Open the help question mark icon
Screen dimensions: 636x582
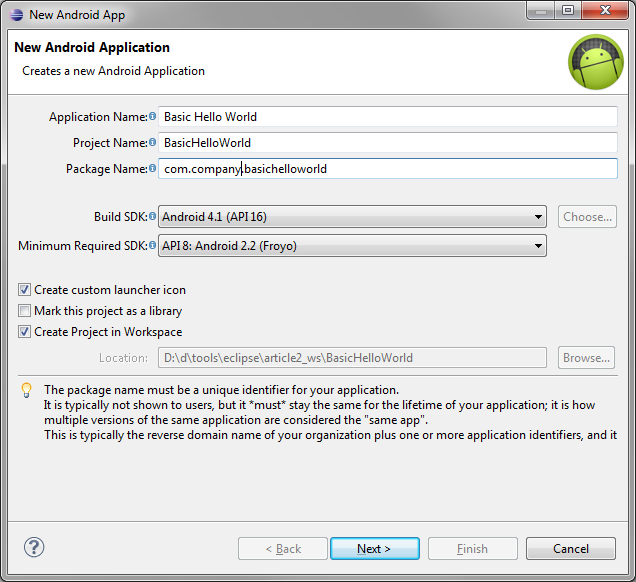[34, 547]
